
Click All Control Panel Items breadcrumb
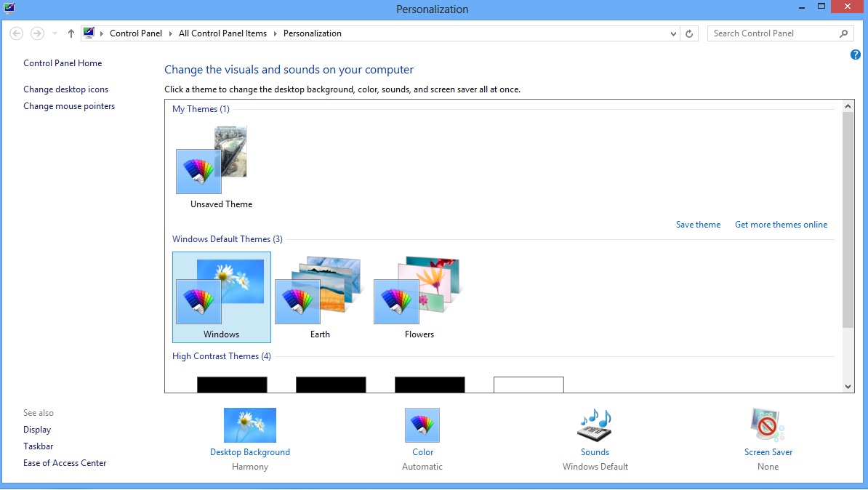pos(222,33)
